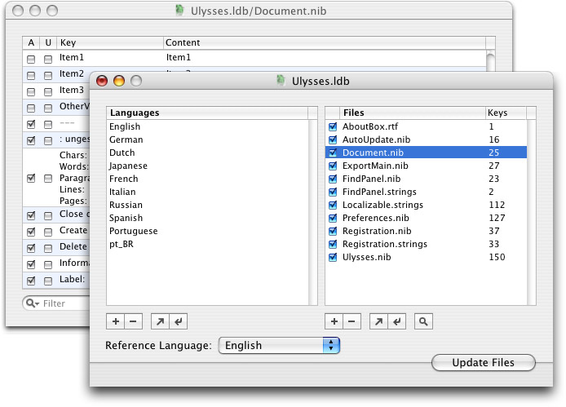Sort by the Languages column header
566x407 pixels.
point(207,113)
